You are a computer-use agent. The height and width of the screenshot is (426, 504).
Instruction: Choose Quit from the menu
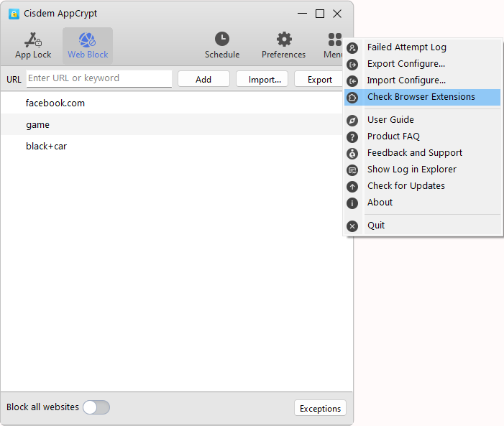422,226
